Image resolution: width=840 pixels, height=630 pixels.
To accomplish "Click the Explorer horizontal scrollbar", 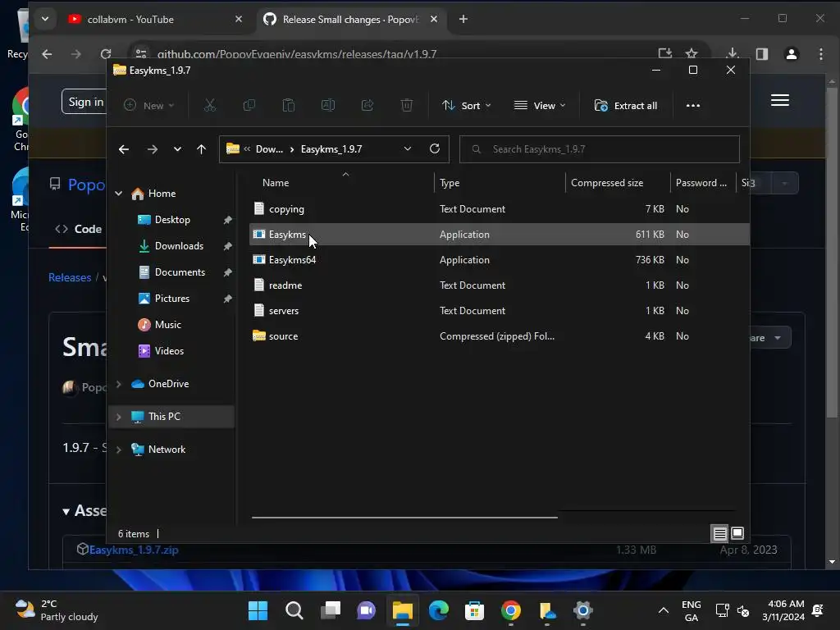I will [x=404, y=518].
